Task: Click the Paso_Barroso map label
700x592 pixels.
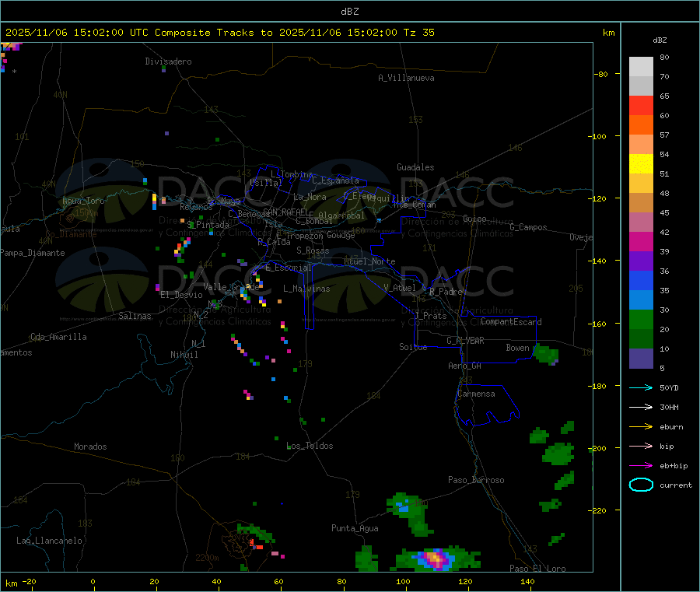Action: 476,480
